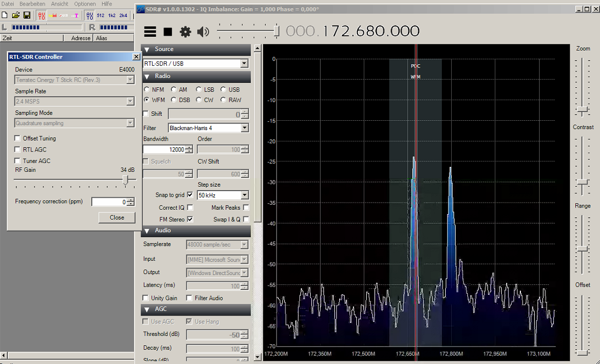The width and height of the screenshot is (600, 364).
Task: Open the gear configuration icon
Action: pos(185,32)
